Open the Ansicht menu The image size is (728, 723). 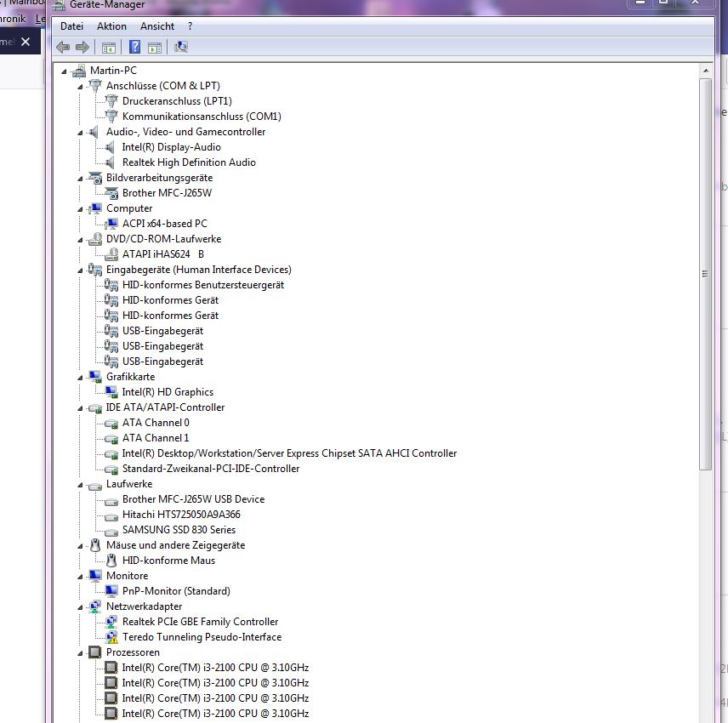click(157, 26)
